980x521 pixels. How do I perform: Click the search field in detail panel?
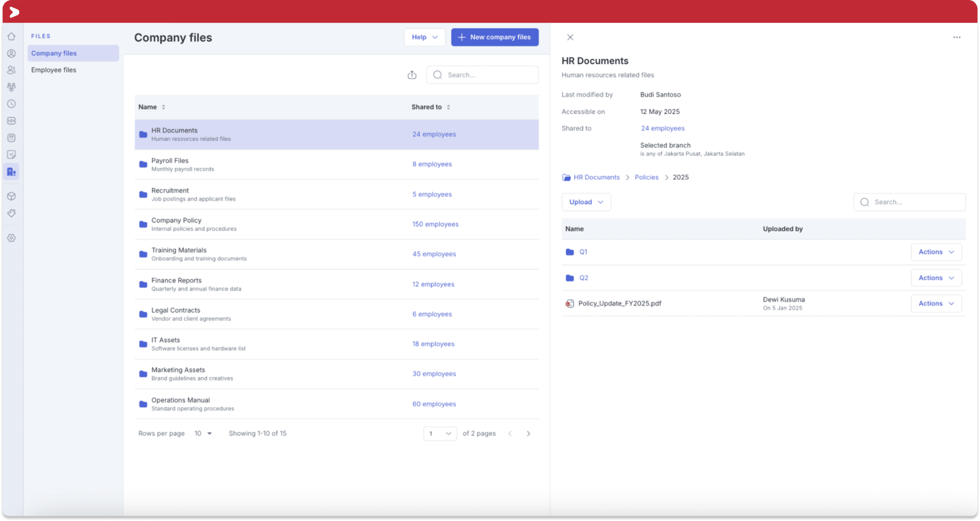909,202
